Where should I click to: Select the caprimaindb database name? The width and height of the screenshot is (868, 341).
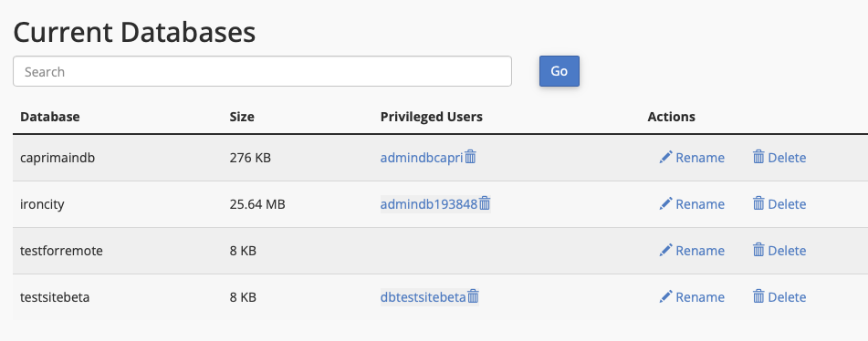58,158
